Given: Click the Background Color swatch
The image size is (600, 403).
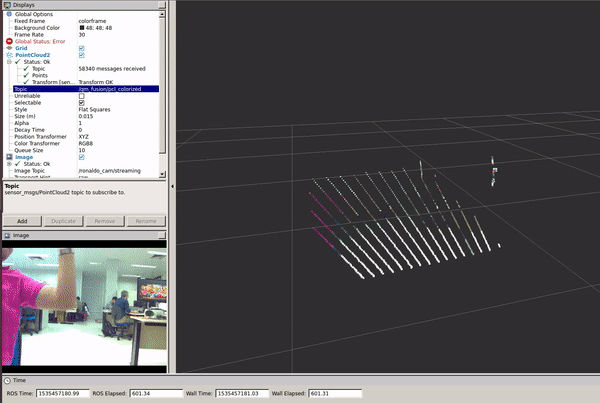Looking at the screenshot, I should tap(82, 27).
